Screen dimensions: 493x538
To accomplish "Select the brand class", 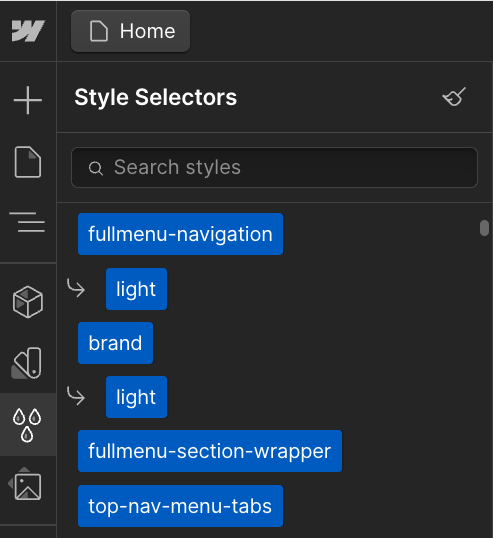I will [115, 343].
